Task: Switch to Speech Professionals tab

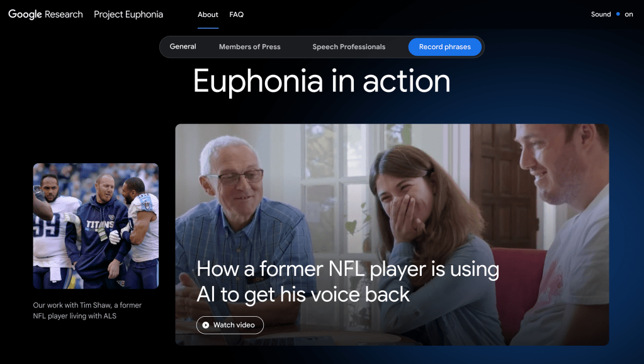Action: pyautogui.click(x=349, y=47)
